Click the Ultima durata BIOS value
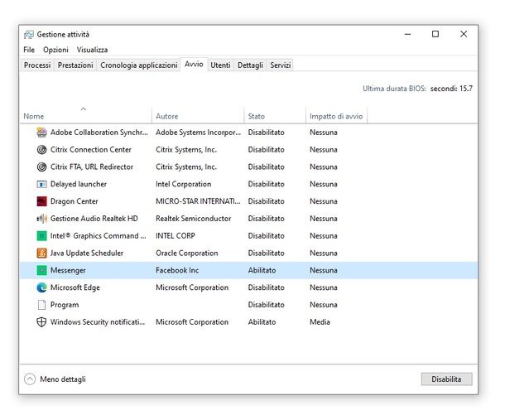Viewport: 505px width, 420px height. tap(451, 89)
